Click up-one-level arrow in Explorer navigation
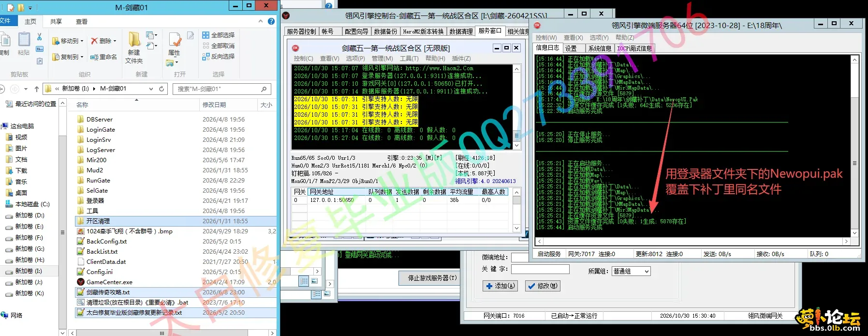This screenshot has height=336, width=868. 36,89
